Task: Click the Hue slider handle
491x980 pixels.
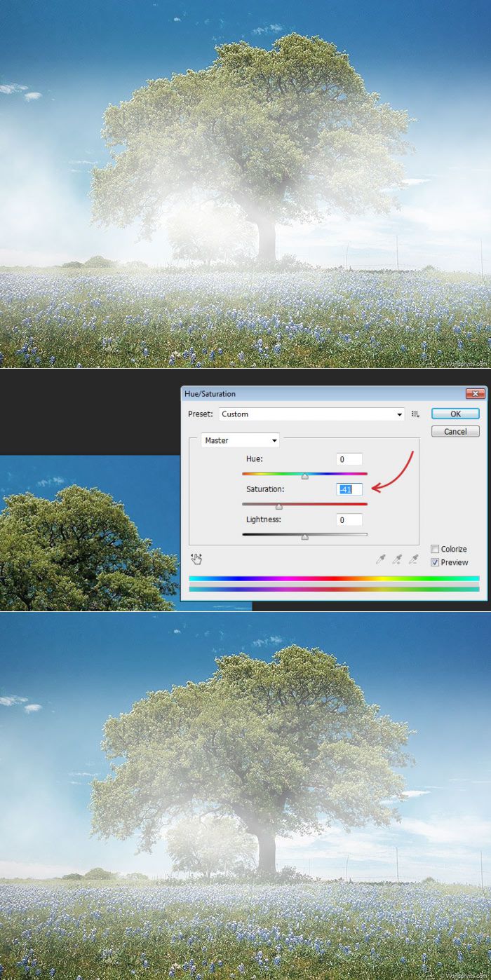Action: click(x=304, y=476)
